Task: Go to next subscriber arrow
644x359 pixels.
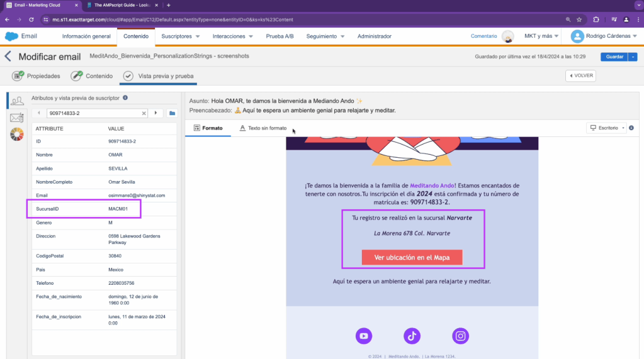Action: click(x=155, y=113)
